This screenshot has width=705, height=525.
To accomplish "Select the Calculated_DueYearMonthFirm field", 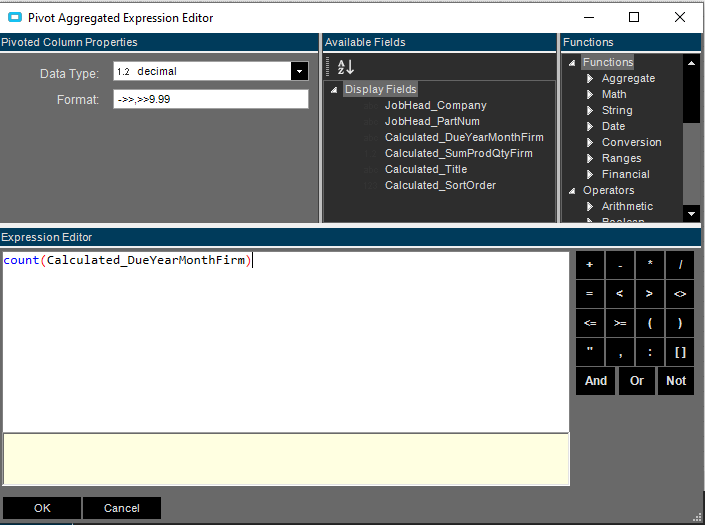I will pos(464,137).
